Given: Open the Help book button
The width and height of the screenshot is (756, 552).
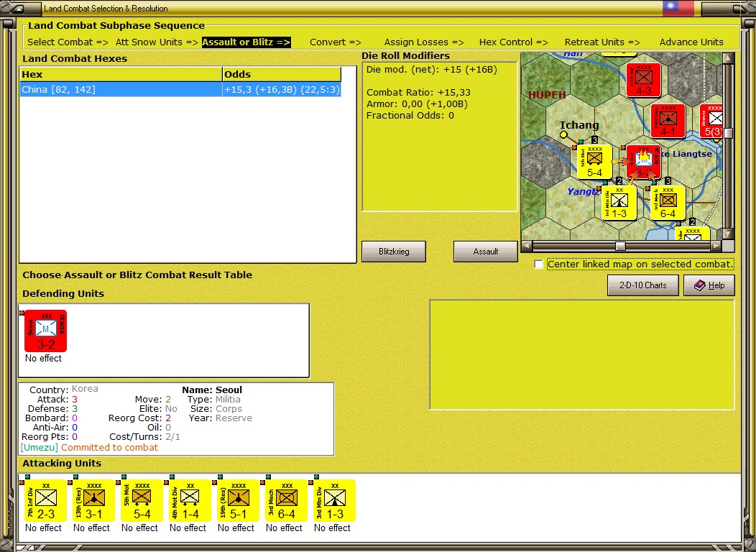Looking at the screenshot, I should click(709, 285).
